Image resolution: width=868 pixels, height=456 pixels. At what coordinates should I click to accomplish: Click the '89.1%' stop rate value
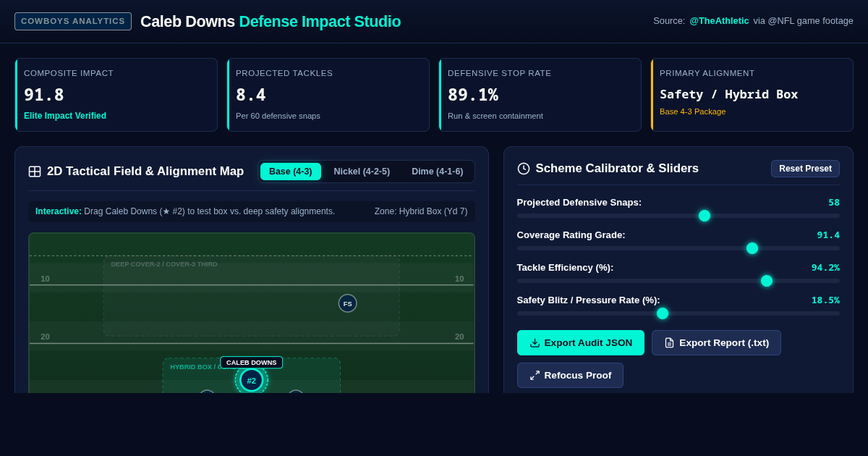[473, 95]
